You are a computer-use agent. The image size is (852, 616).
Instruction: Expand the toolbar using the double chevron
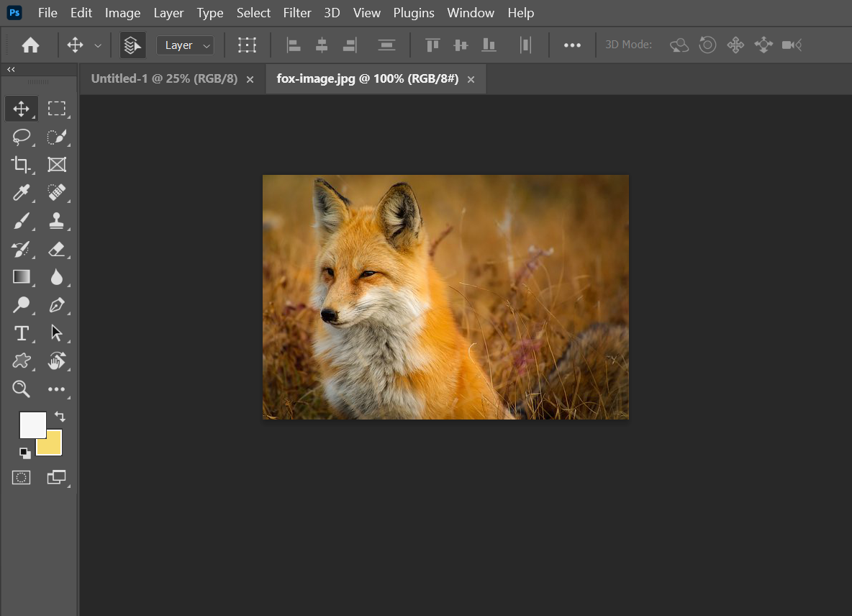pyautogui.click(x=11, y=70)
